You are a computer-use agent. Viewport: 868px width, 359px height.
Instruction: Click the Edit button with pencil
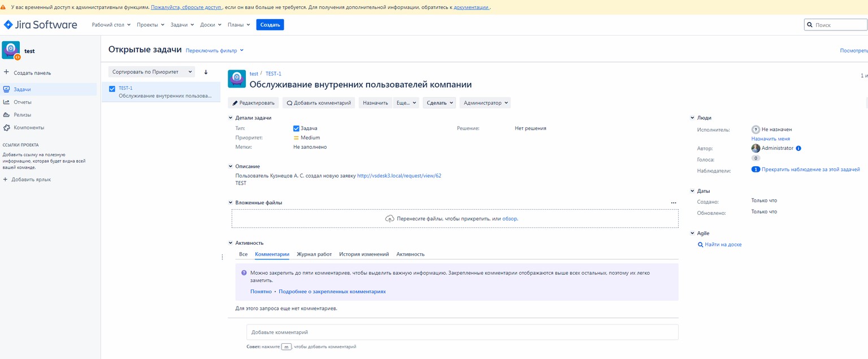(253, 103)
